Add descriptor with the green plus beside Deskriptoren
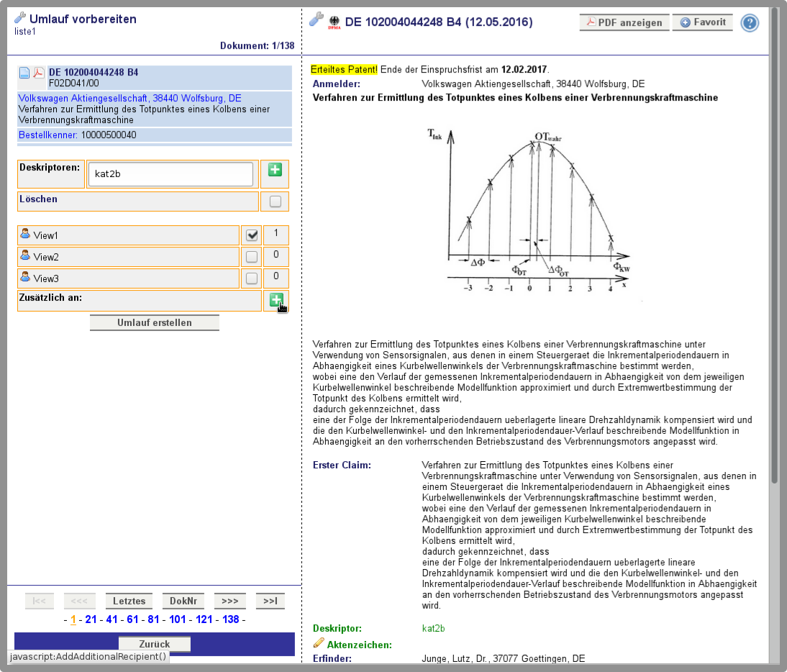The height and width of the screenshot is (672, 787). point(275,170)
